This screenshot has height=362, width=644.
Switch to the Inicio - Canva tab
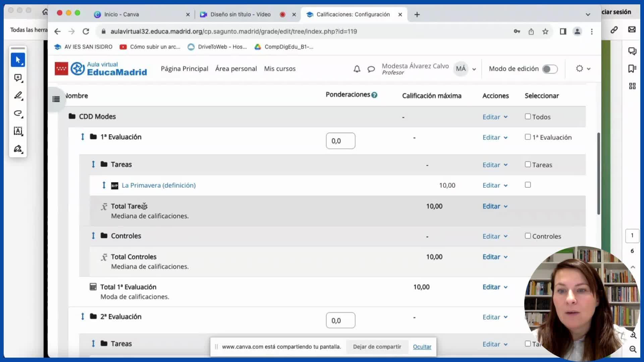coord(121,14)
